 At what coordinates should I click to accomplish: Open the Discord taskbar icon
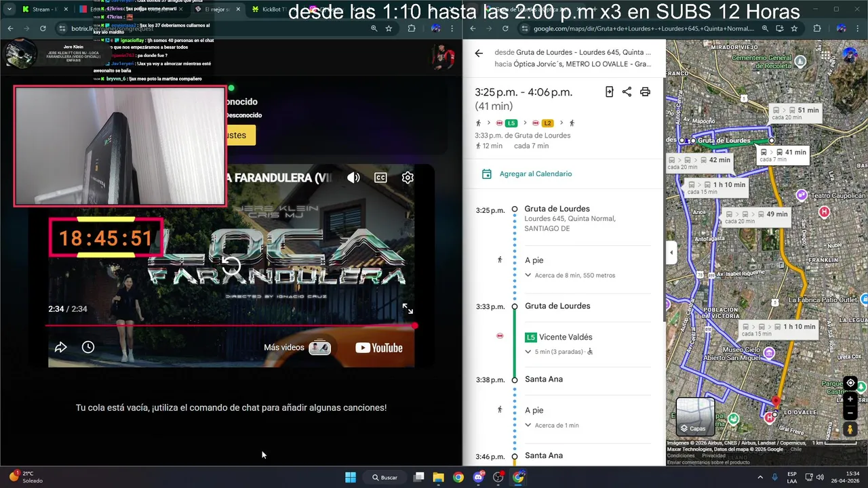[x=479, y=477]
